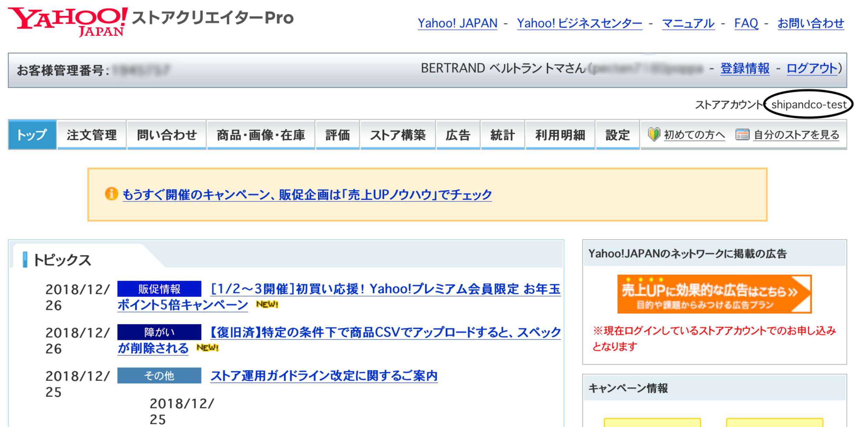Open the 売上UPノウハウ campaign notice link
This screenshot has width=868, height=427.
[x=307, y=195]
